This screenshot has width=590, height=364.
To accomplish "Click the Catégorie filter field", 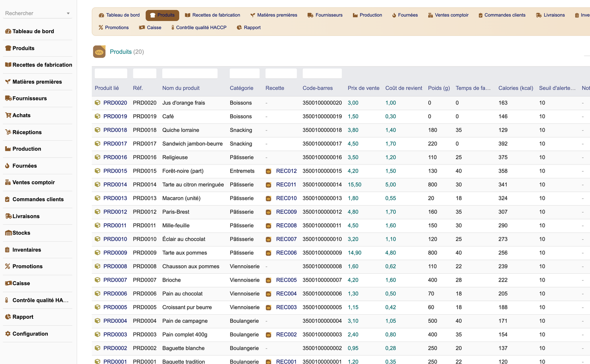I will point(245,73).
